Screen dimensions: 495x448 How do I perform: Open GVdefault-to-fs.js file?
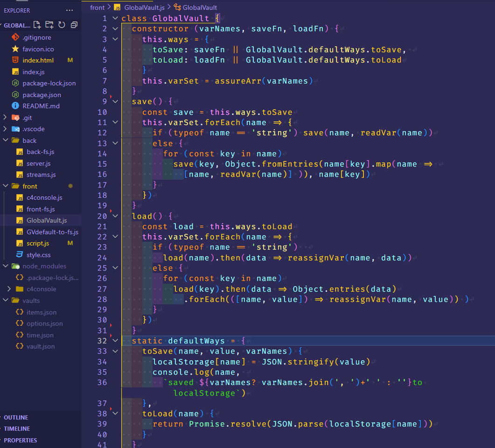point(52,232)
